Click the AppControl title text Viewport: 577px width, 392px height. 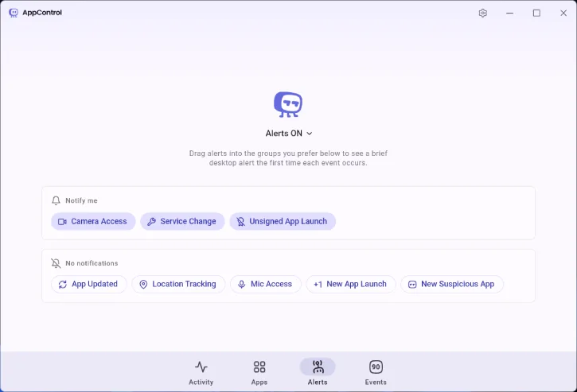click(42, 13)
